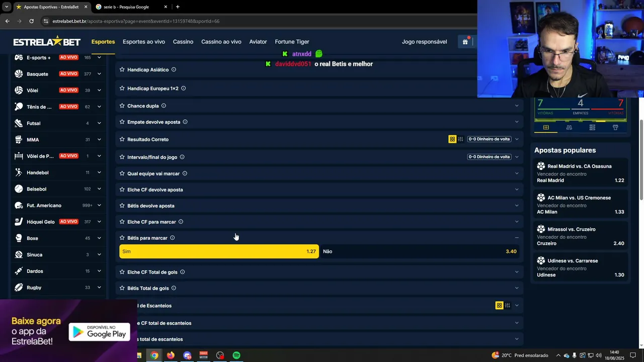Select the Sim 1.27 odds option

coord(219,251)
